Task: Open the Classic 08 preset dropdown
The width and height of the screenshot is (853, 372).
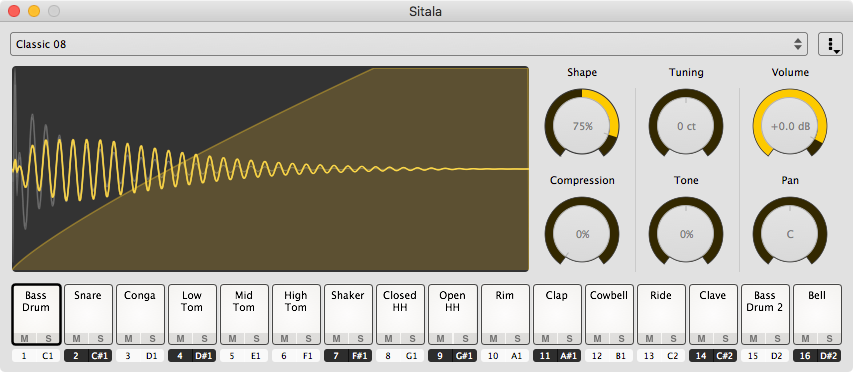Action: click(x=409, y=44)
